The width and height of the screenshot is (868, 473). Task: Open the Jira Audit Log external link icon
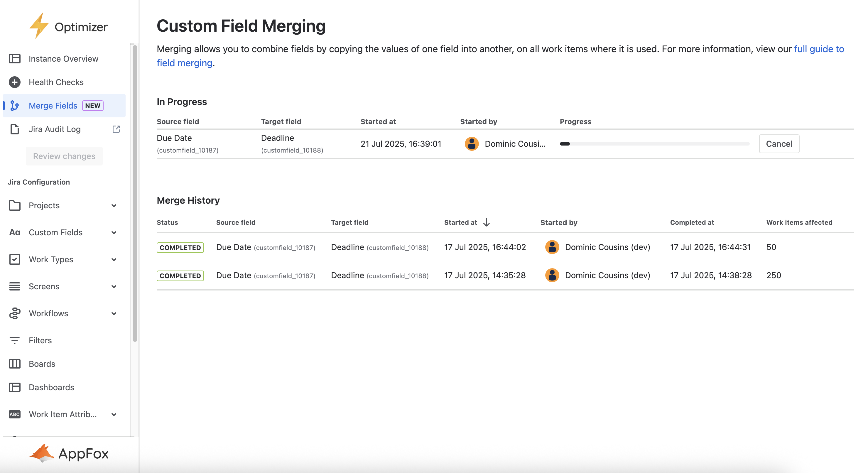pos(116,129)
